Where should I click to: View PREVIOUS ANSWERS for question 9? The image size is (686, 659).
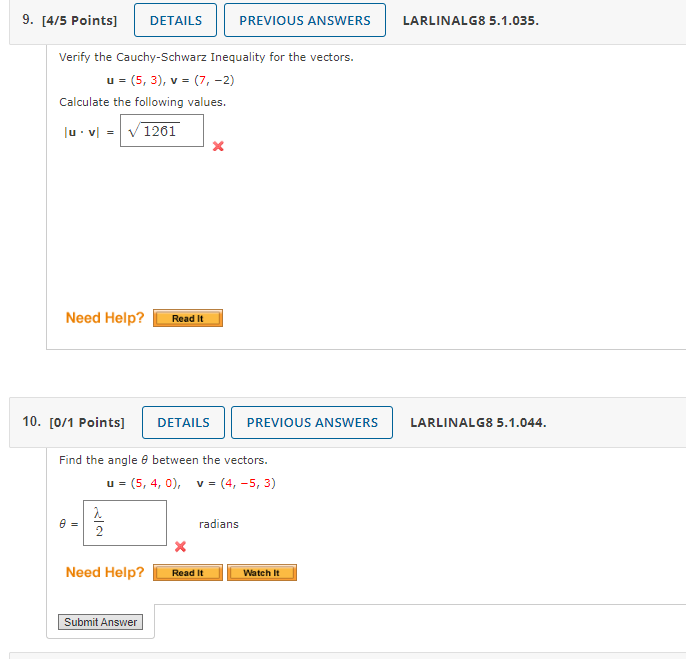tap(304, 20)
